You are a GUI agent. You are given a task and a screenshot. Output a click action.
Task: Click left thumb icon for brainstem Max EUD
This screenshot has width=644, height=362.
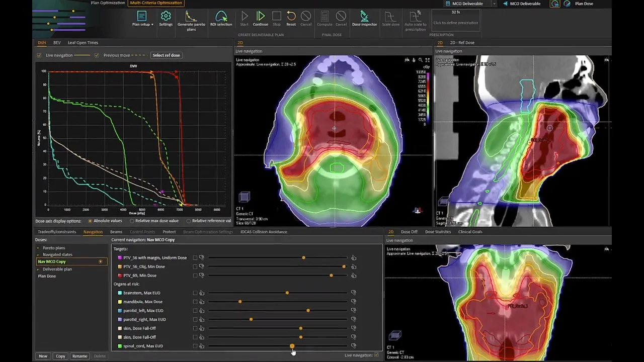202,293
